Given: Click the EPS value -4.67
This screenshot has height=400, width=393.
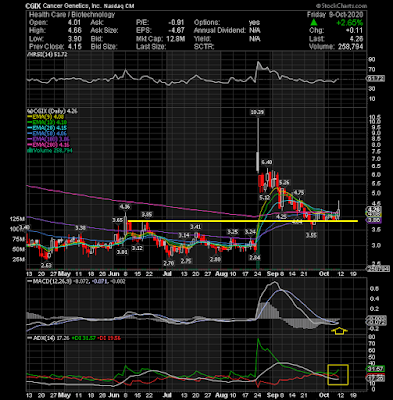Looking at the screenshot, I should (x=177, y=30).
